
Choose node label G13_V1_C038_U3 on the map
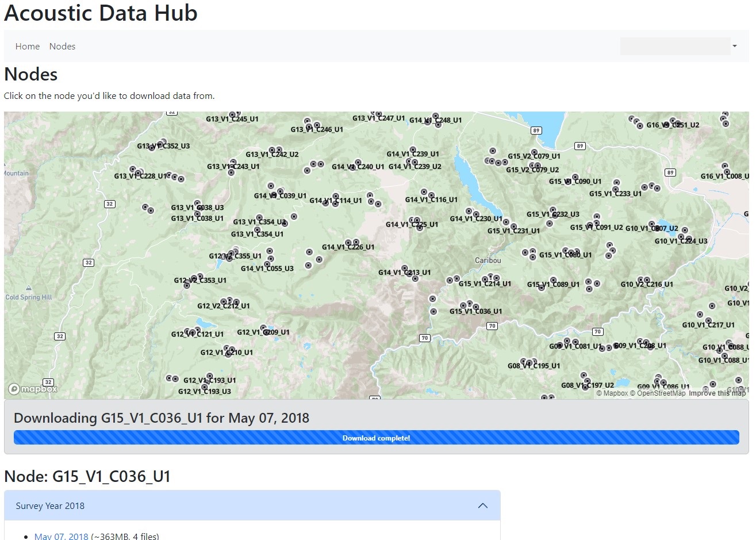197,208
